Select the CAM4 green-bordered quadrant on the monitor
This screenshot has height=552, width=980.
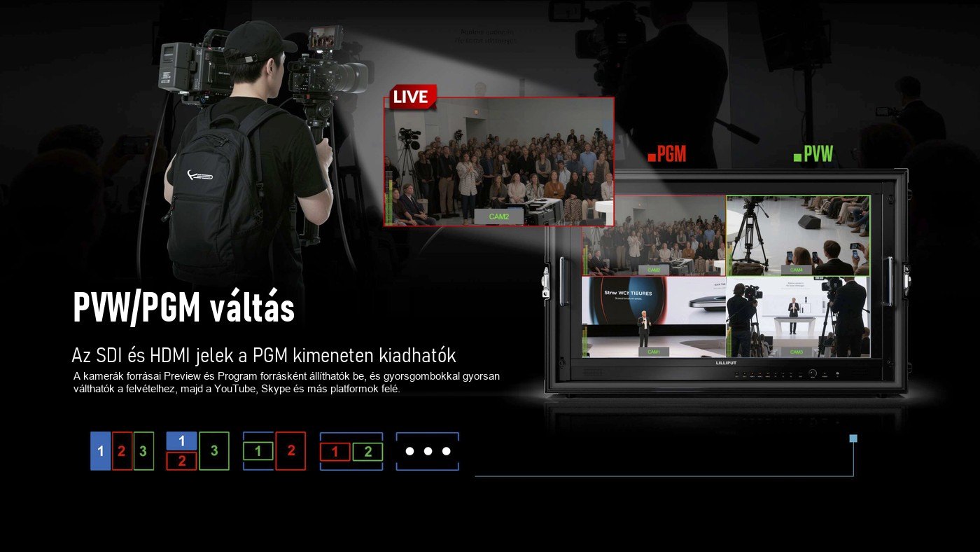[x=799, y=235]
